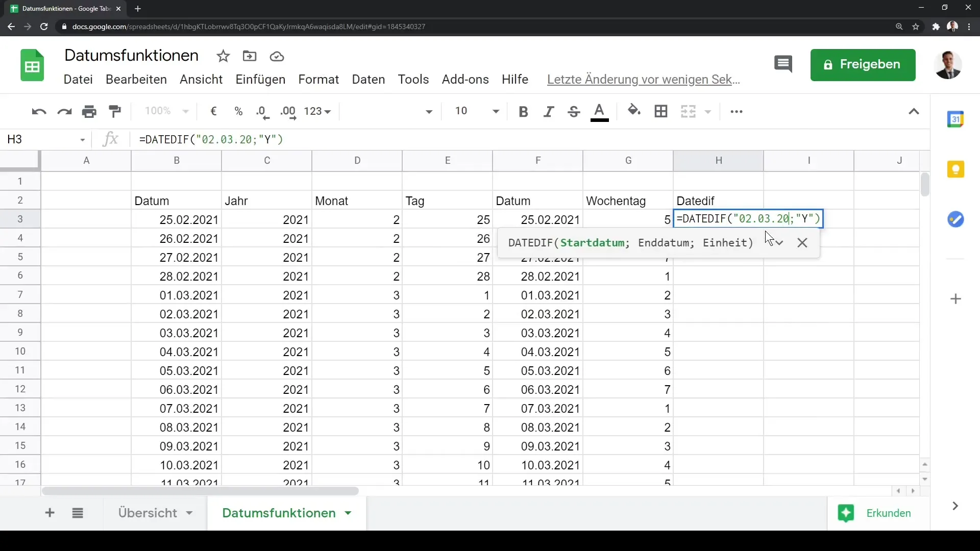Open Google Calendar side panel icon
Viewport: 980px width, 551px height.
coord(955,119)
